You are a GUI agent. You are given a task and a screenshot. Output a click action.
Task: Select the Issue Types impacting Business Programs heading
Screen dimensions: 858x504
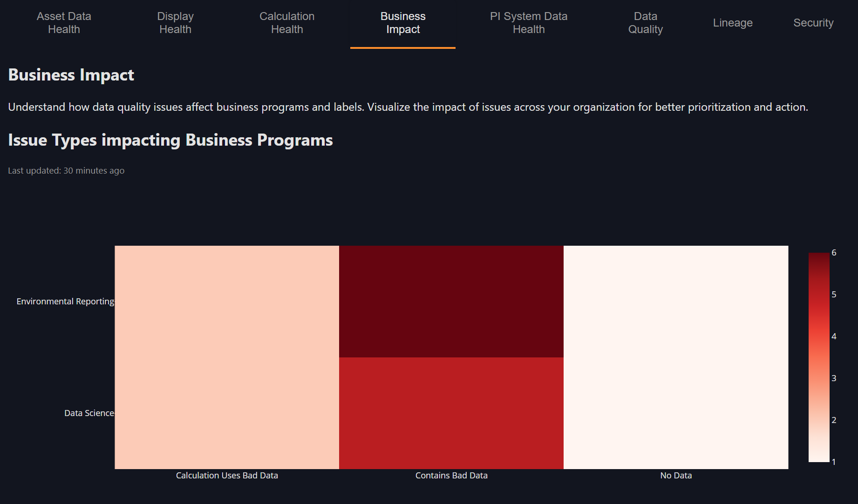pos(170,140)
